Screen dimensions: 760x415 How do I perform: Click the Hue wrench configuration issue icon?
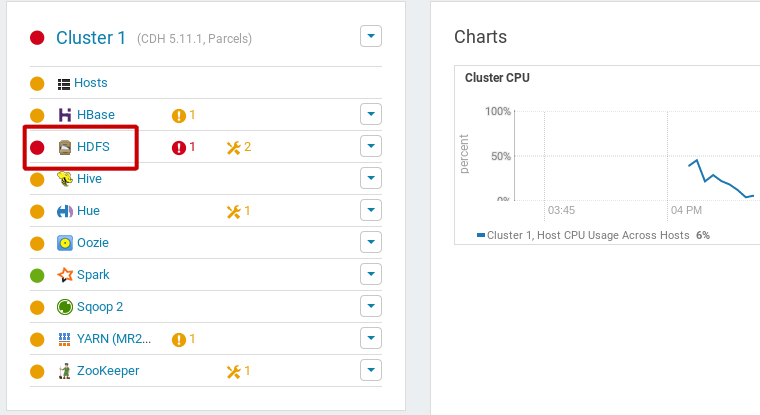coord(234,211)
